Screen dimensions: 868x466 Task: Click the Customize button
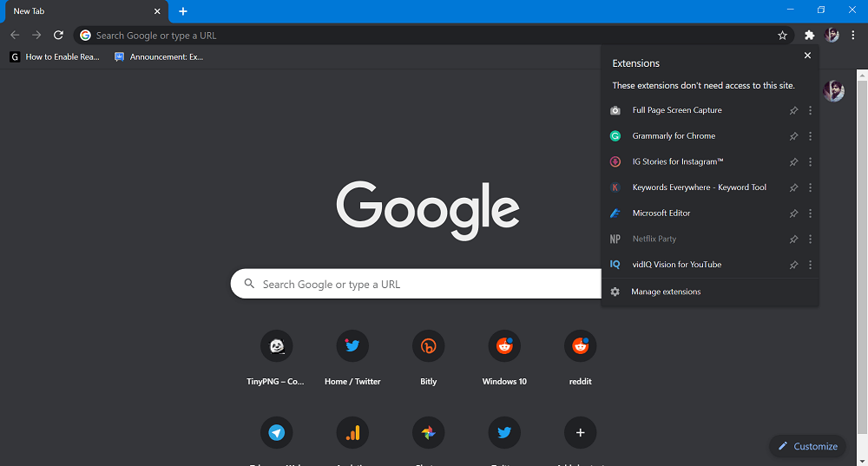pos(807,446)
